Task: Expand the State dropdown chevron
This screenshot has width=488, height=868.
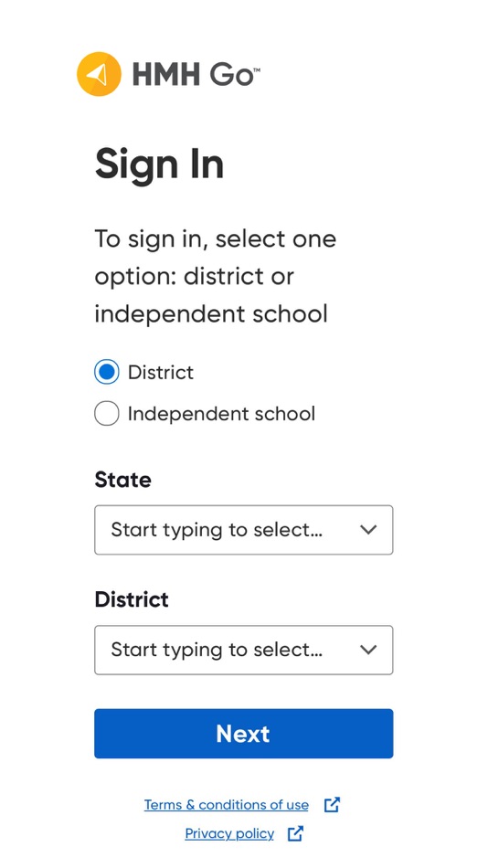Action: point(368,530)
